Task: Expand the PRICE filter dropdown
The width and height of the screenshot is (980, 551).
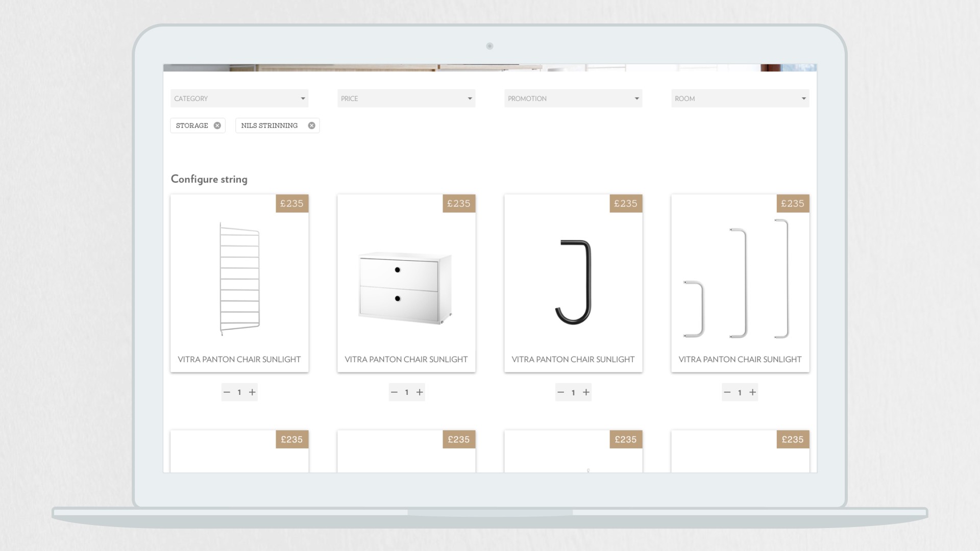Action: click(406, 98)
